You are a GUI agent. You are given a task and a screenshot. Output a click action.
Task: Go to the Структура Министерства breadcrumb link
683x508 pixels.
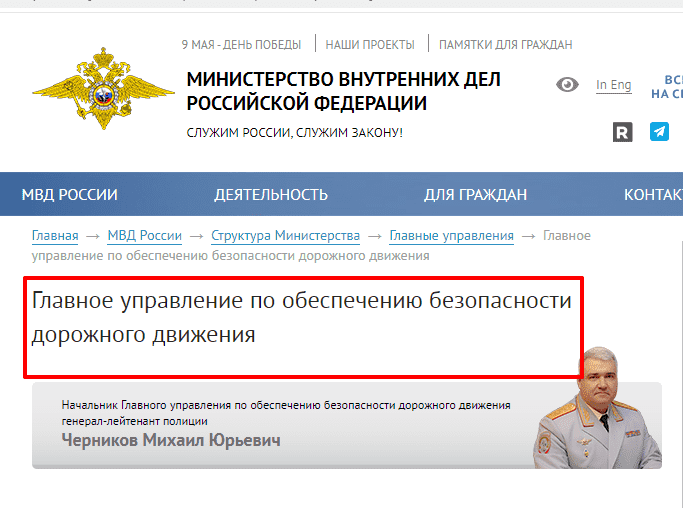coord(285,236)
